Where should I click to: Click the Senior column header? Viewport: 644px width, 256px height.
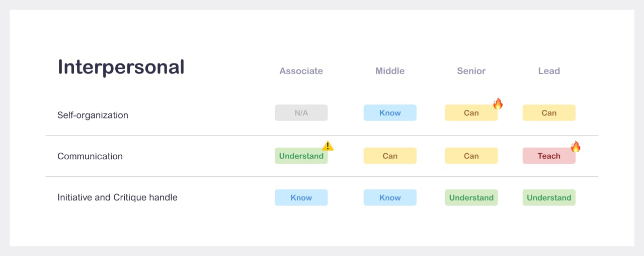pos(471,71)
